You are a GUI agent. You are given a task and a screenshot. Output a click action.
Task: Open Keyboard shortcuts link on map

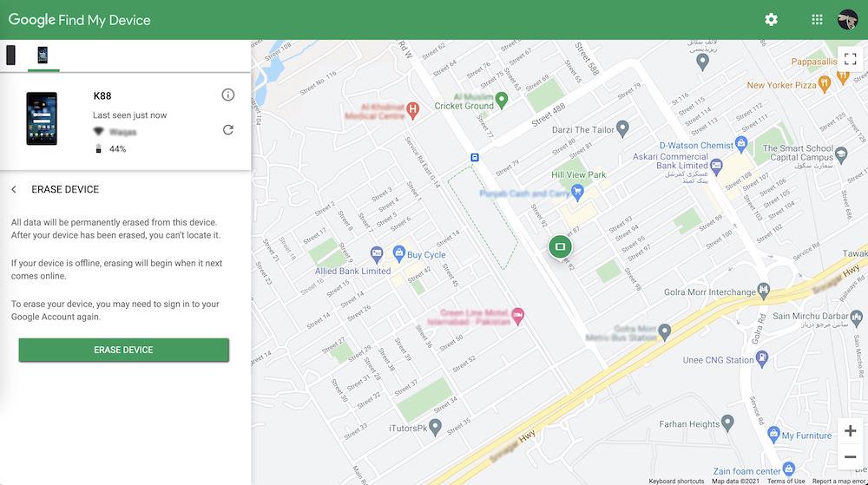click(x=676, y=482)
